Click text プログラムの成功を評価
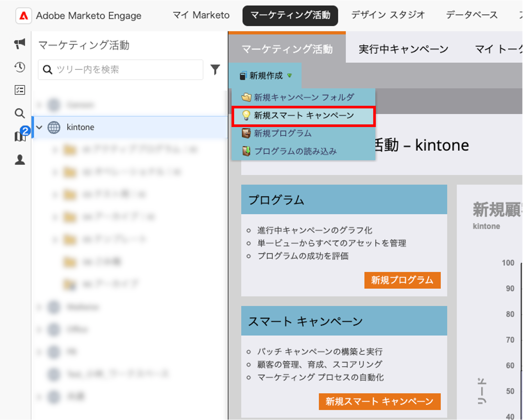The width and height of the screenshot is (523, 420). click(303, 256)
